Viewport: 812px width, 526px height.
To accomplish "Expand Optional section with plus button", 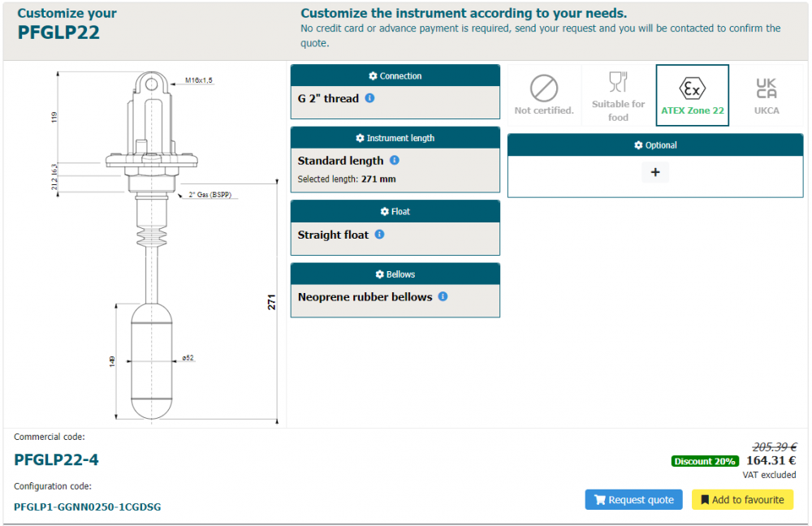I will click(x=655, y=172).
